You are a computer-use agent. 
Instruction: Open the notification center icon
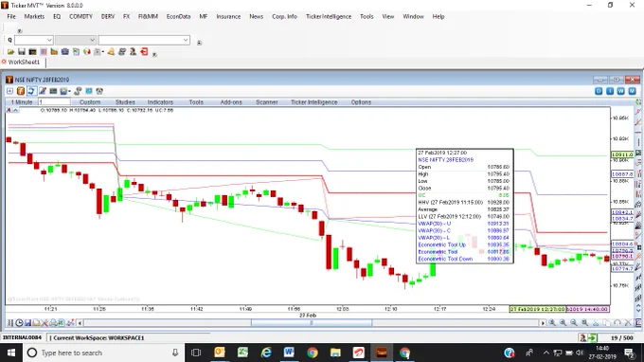(x=629, y=353)
